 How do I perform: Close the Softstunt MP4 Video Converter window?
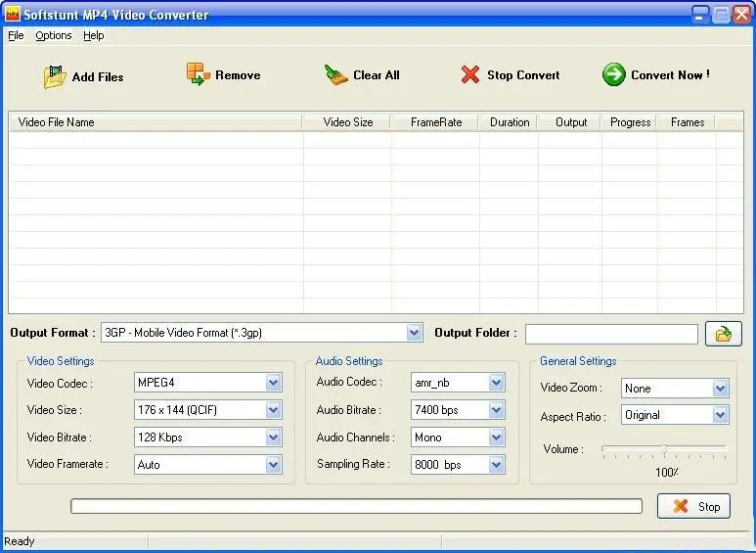pyautogui.click(x=741, y=15)
